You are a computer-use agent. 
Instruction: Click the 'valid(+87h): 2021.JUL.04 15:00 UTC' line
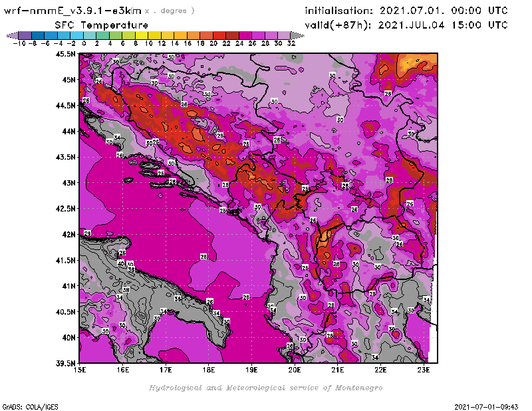406,25
